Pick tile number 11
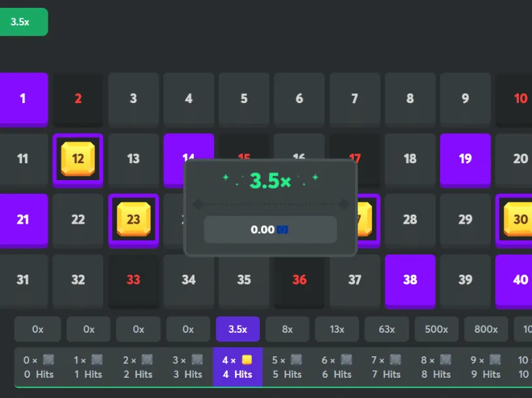The width and height of the screenshot is (532, 398). point(23,160)
